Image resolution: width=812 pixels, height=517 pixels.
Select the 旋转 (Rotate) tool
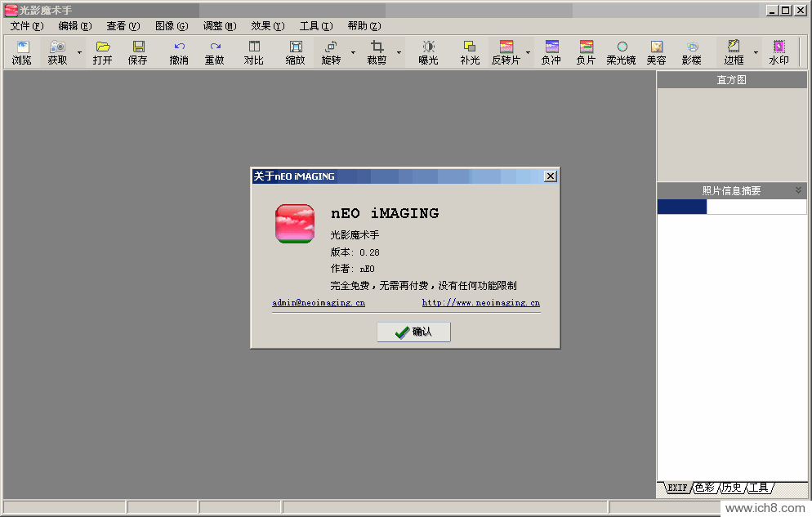[x=331, y=53]
